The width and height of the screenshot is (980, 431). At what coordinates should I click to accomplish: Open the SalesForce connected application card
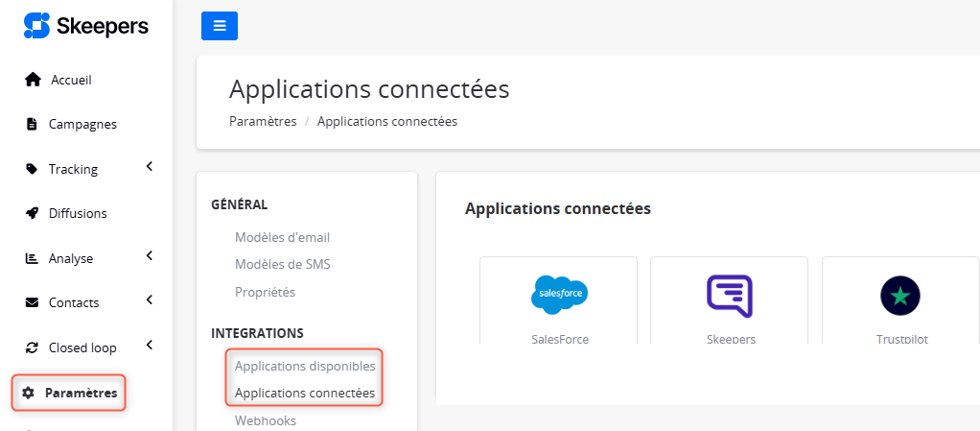tap(559, 300)
